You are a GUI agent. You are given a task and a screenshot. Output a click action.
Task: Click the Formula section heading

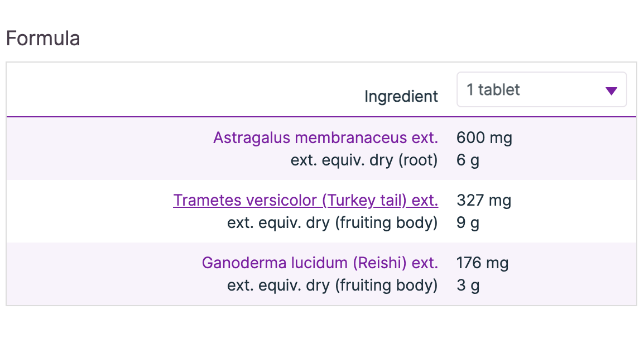pos(43,39)
